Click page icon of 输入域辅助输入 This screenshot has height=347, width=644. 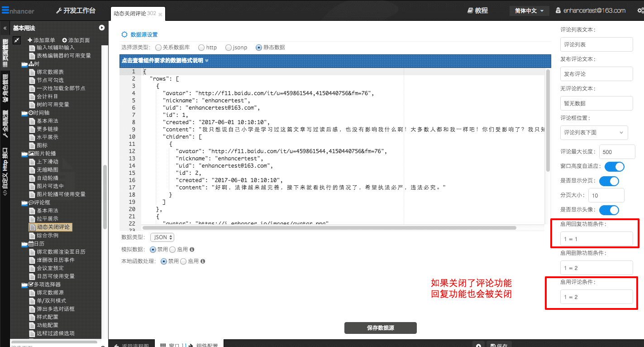(x=32, y=48)
